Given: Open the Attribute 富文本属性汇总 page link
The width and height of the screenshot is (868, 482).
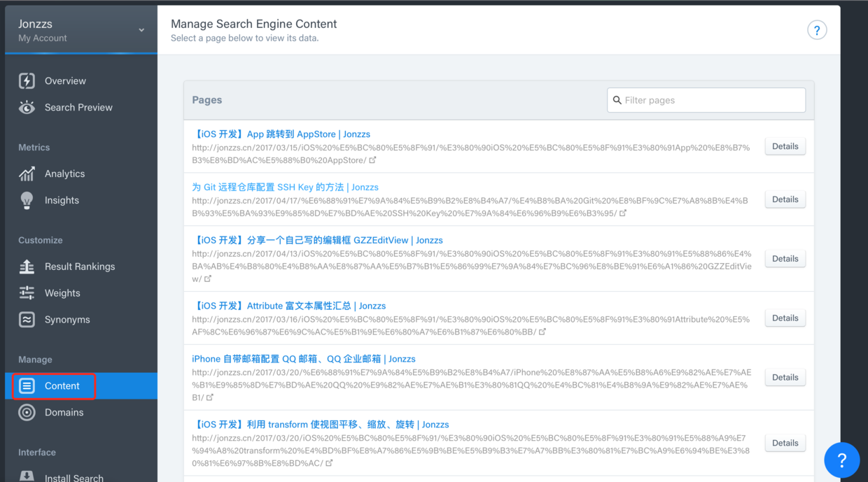Looking at the screenshot, I should 288,306.
